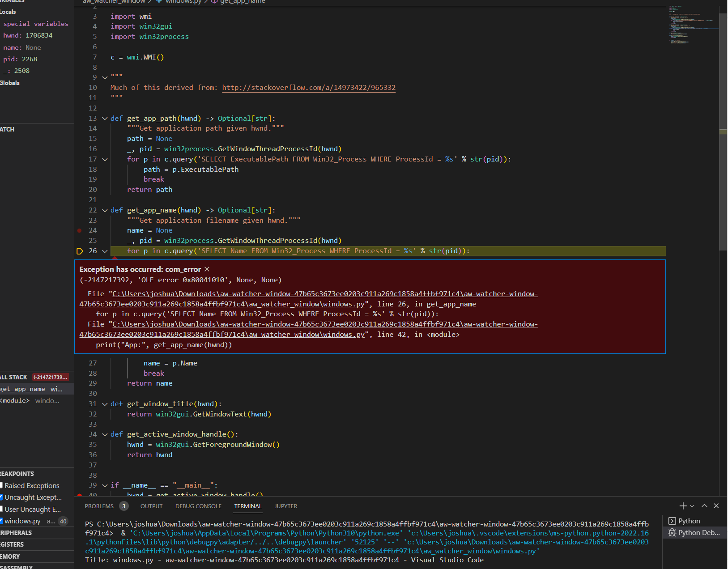This screenshot has height=569, width=728.
Task: Disable the Raised Exceptions breakpoint checkbox
Action: pos(2,485)
